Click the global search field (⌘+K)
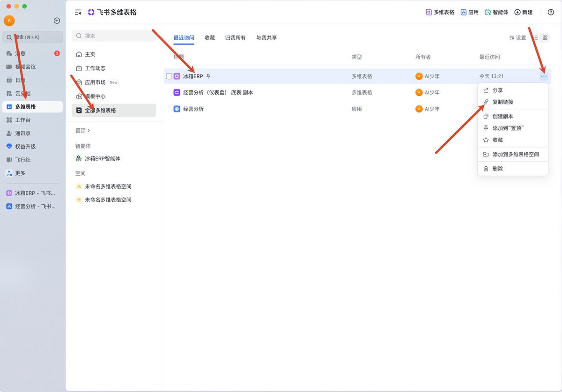Image resolution: width=562 pixels, height=392 pixels. 32,37
